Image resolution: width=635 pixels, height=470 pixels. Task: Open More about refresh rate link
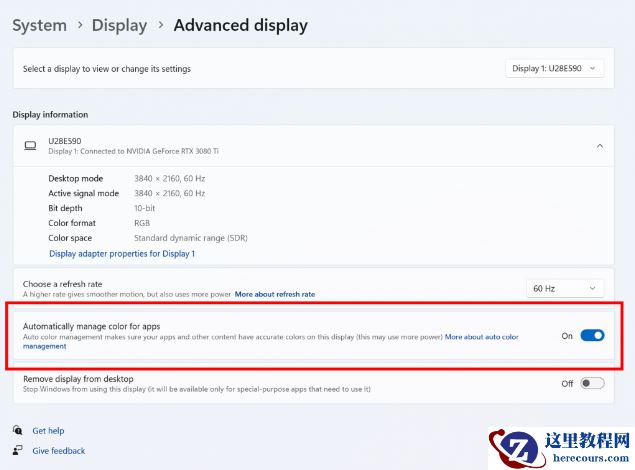[275, 294]
